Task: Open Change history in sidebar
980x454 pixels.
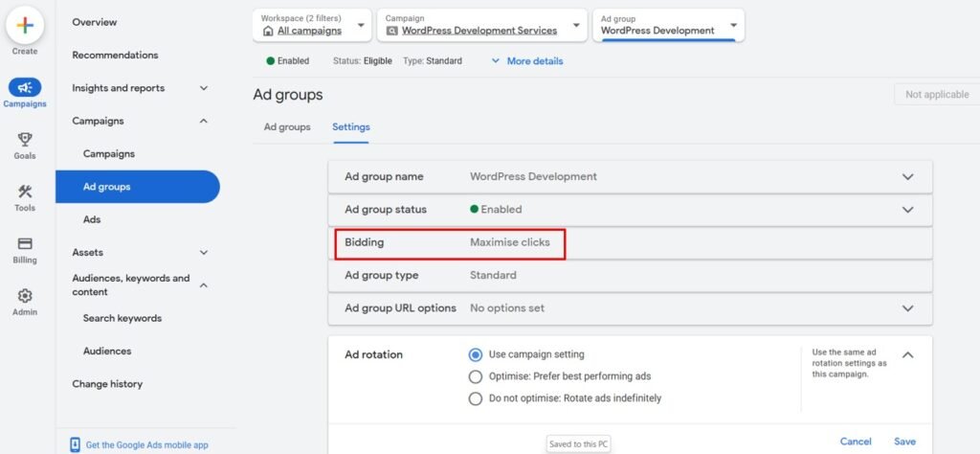Action: [x=107, y=384]
